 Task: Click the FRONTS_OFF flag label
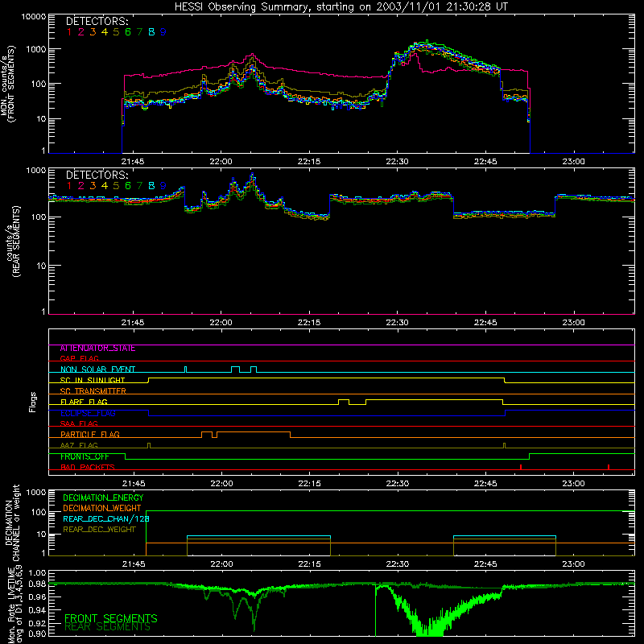[85, 456]
